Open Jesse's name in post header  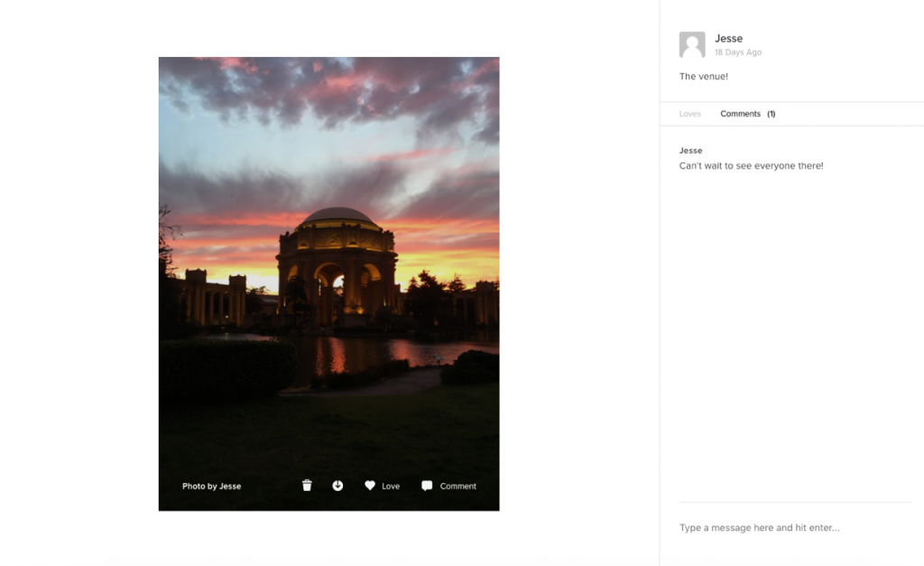click(729, 38)
